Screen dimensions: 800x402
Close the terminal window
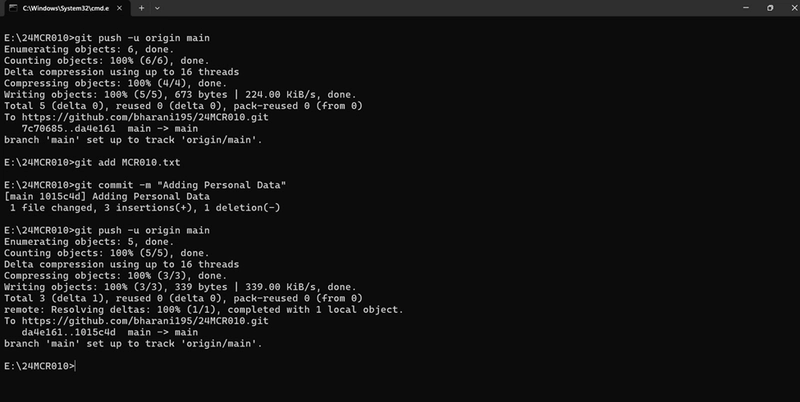tap(794, 8)
